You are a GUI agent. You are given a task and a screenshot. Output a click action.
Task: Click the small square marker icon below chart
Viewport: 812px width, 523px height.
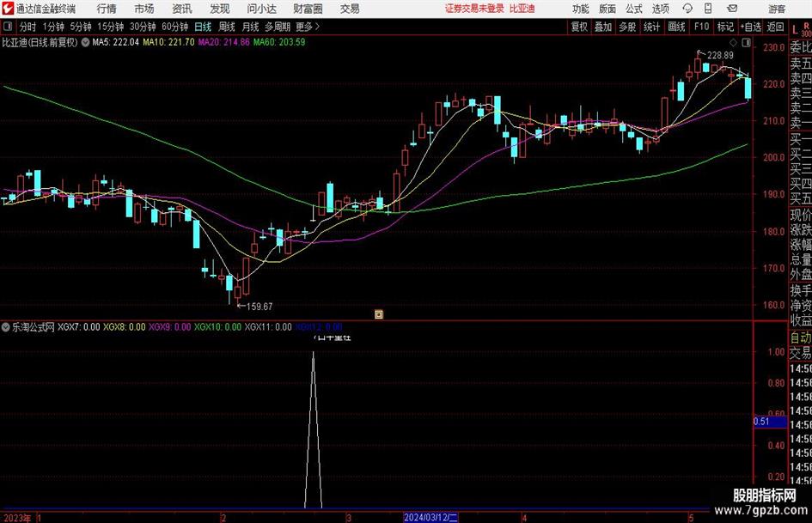(379, 314)
